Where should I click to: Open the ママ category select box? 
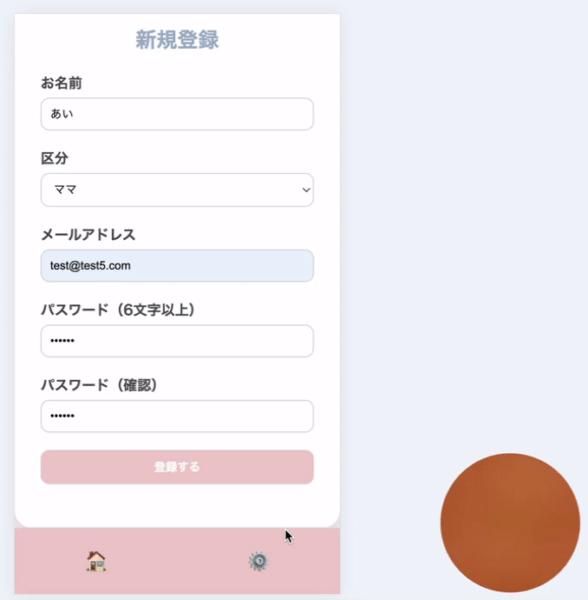pos(177,190)
